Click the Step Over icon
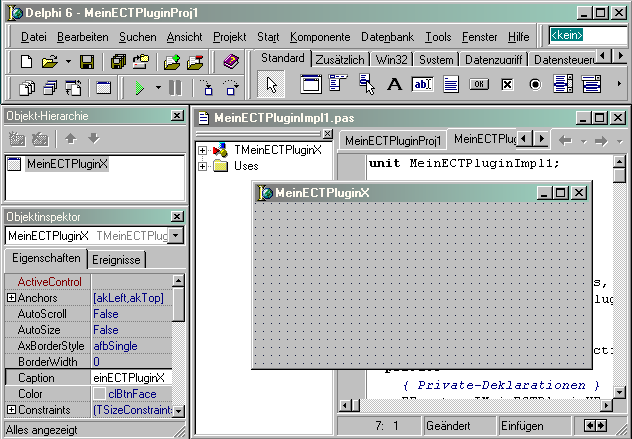This screenshot has width=632, height=439. (230, 87)
